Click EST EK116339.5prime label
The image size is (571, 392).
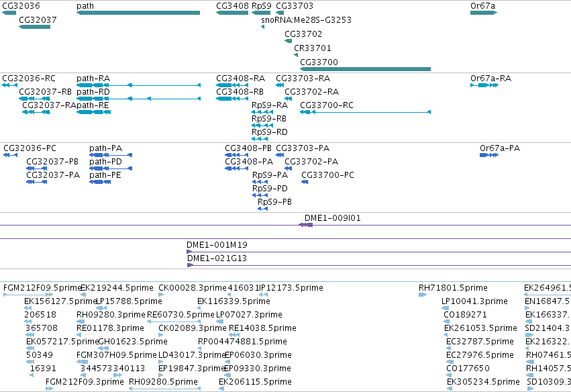click(233, 301)
